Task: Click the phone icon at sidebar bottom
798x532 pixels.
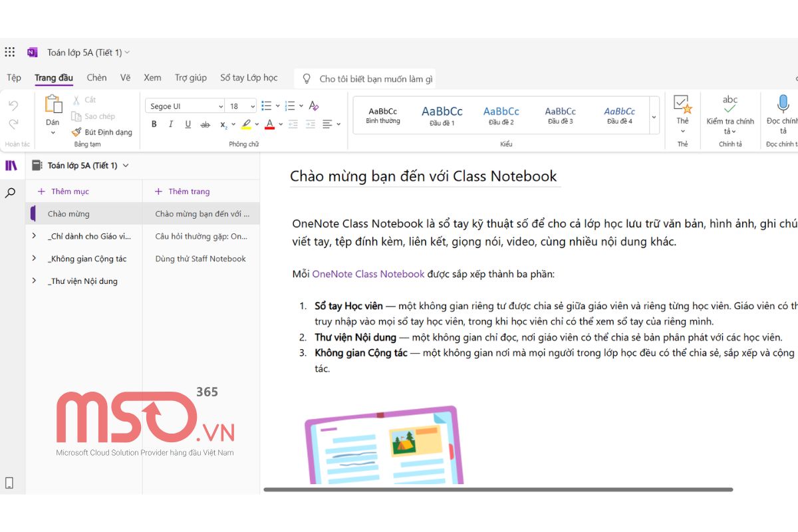Action: click(9, 483)
